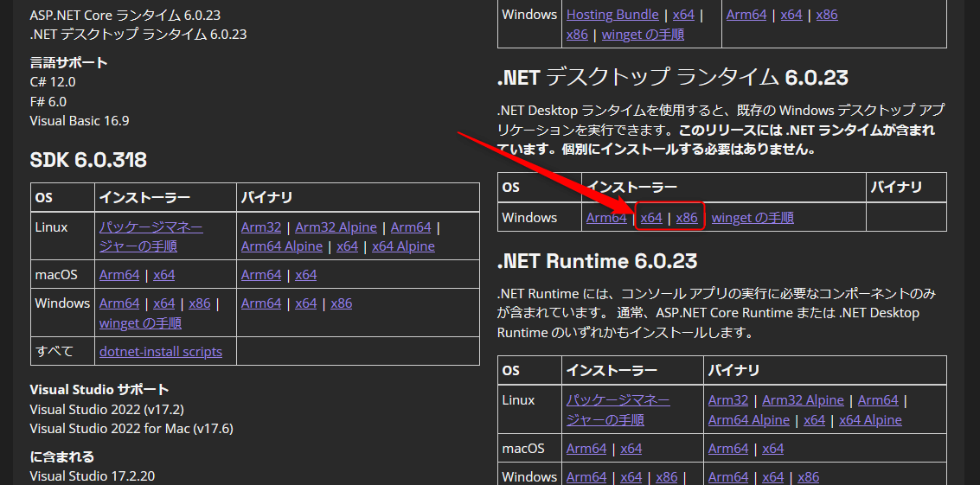
Task: Click x86 installer below Hosting Bundle
Action: (578, 35)
